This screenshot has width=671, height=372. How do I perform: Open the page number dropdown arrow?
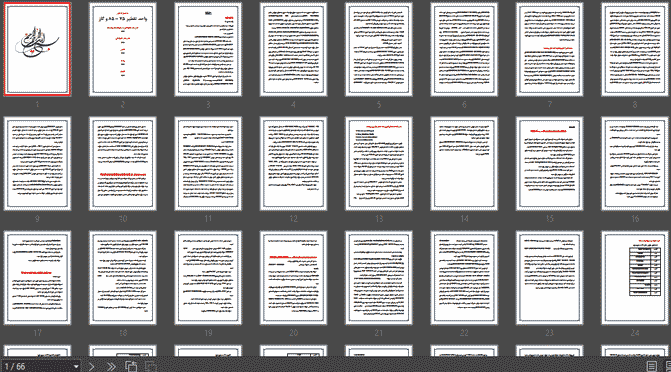pyautogui.click(x=76, y=366)
